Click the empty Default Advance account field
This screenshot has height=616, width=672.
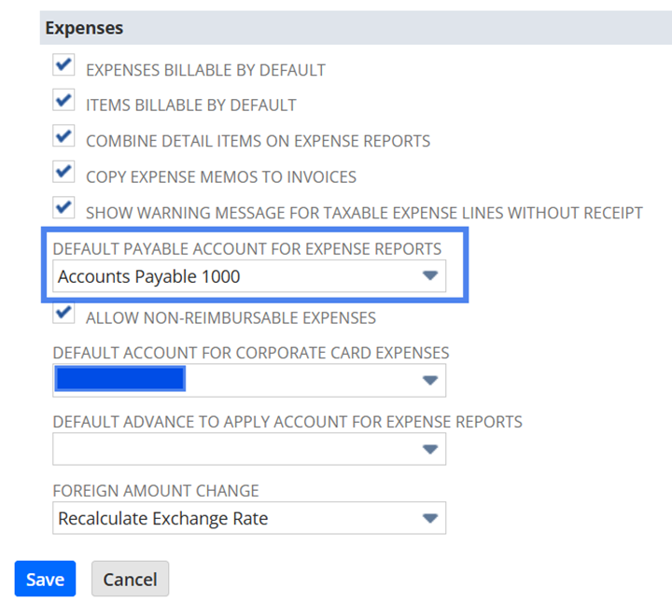(x=233, y=449)
